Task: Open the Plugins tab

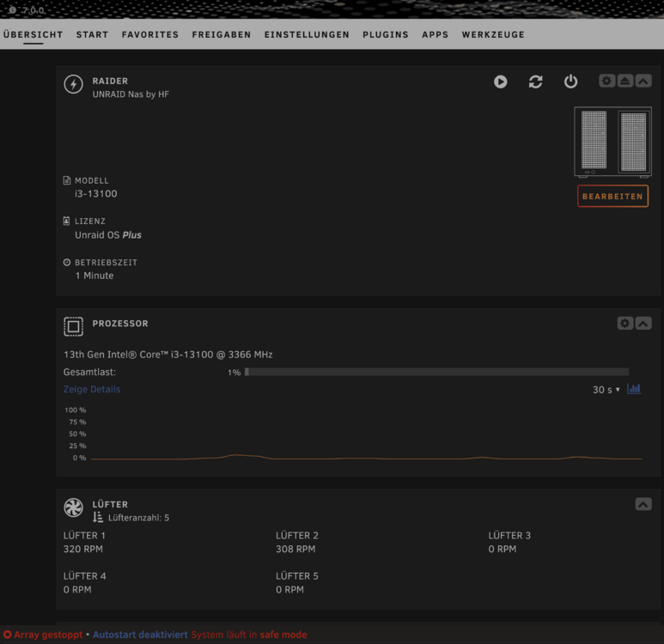Action: point(386,34)
